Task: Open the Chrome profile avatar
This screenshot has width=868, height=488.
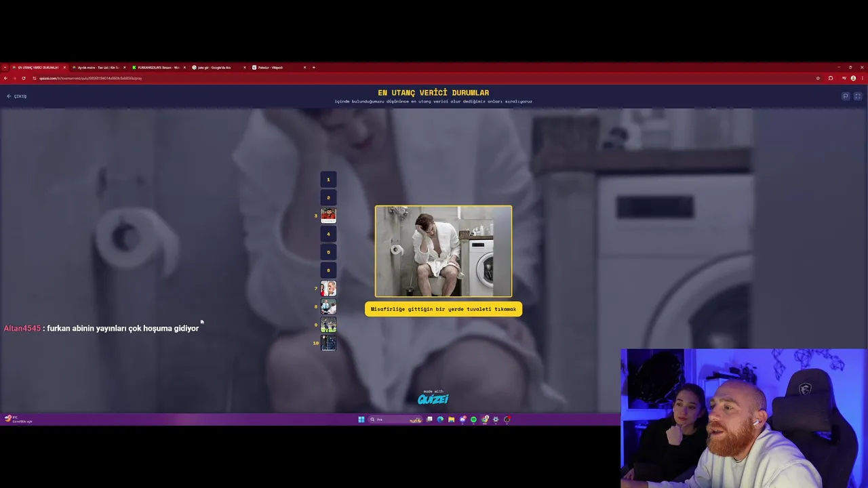Action: [x=853, y=78]
